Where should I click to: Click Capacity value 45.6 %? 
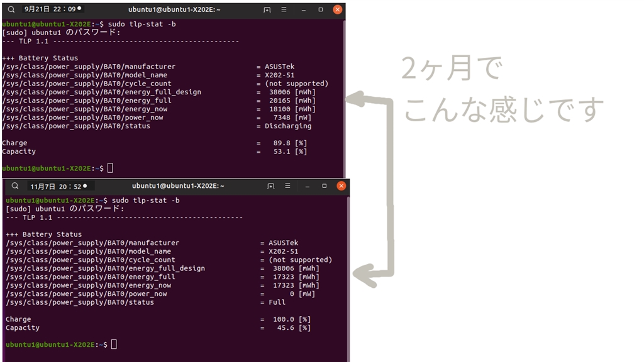(294, 328)
